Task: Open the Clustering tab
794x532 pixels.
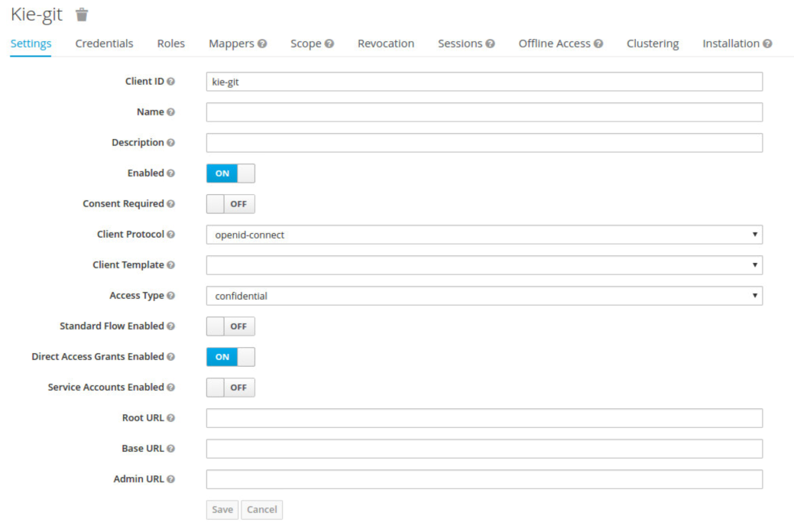Action: (652, 44)
